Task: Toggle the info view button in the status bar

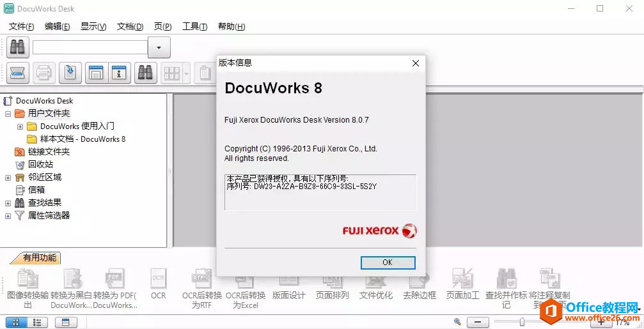Action: click(66, 323)
